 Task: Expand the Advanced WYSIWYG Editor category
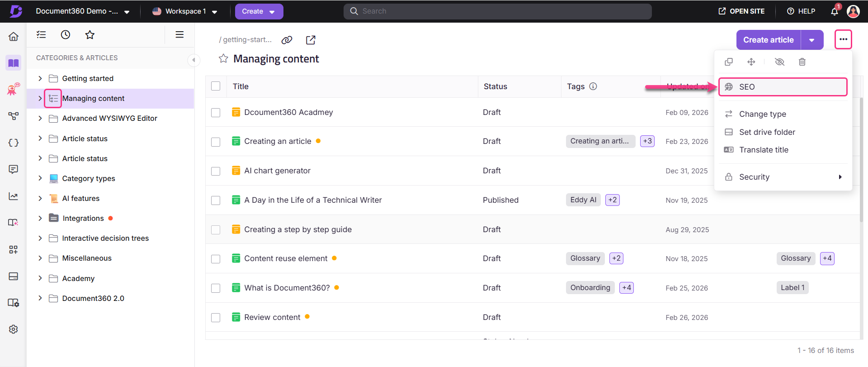tap(40, 118)
